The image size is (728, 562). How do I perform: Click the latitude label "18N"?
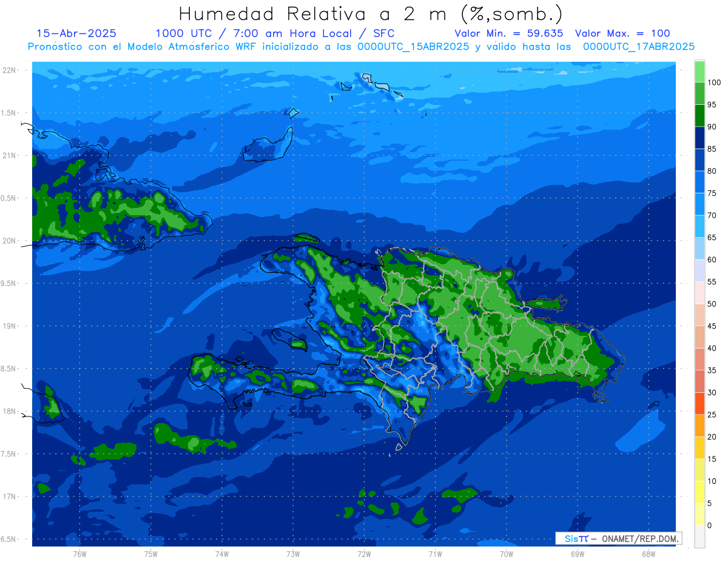click(10, 412)
